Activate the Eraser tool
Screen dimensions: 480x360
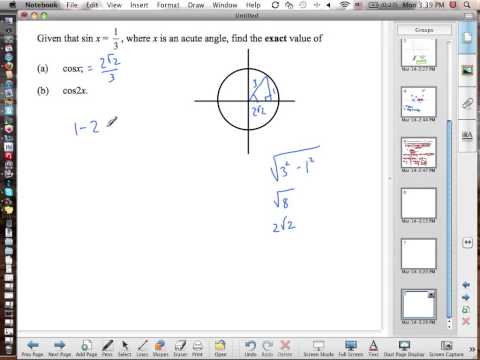pyautogui.click(x=180, y=348)
